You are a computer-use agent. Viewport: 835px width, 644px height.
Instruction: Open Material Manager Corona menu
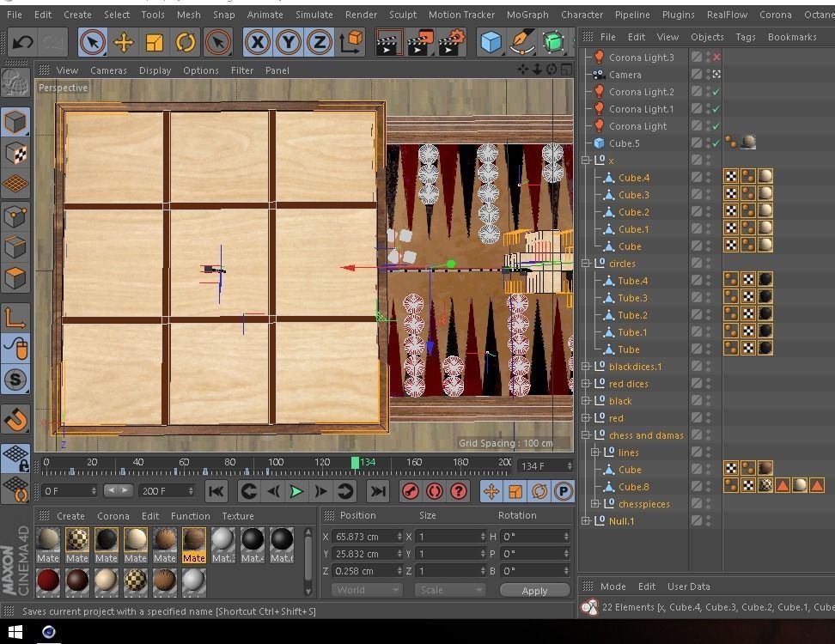pos(113,516)
